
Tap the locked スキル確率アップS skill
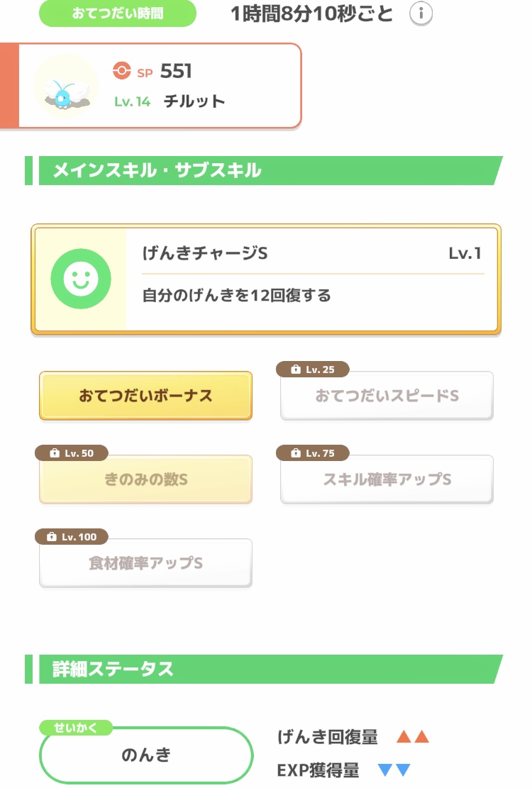[387, 479]
